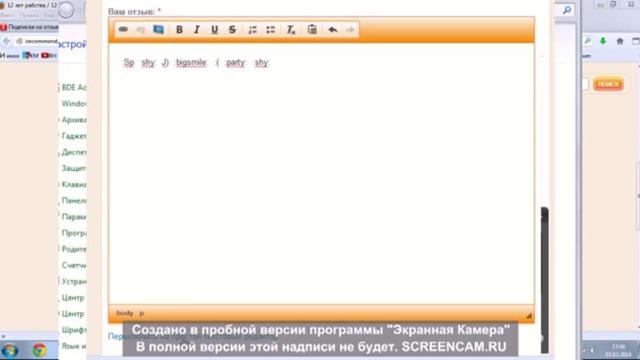Paste from clipboard using the toolbar icon

point(312,29)
